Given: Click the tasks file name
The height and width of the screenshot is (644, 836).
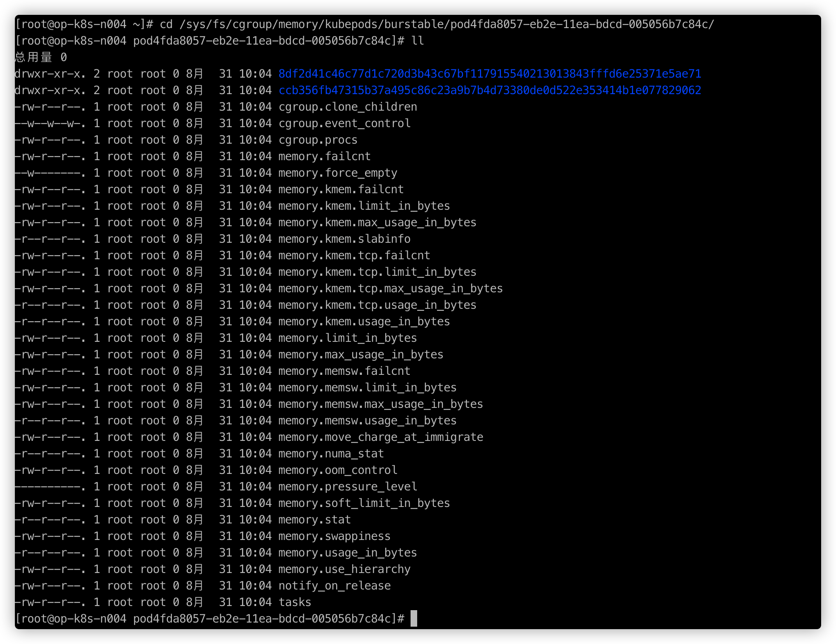Looking at the screenshot, I should tap(294, 602).
